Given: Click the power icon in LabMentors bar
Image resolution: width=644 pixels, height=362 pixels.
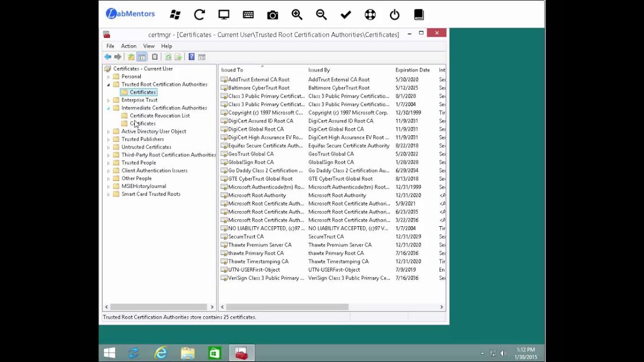Looking at the screenshot, I should tap(394, 15).
